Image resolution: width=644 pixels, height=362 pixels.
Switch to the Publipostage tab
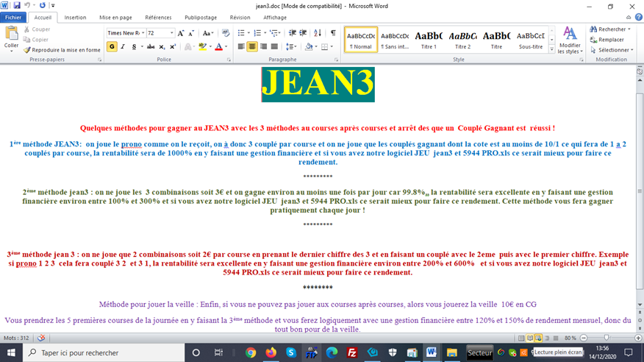201,17
